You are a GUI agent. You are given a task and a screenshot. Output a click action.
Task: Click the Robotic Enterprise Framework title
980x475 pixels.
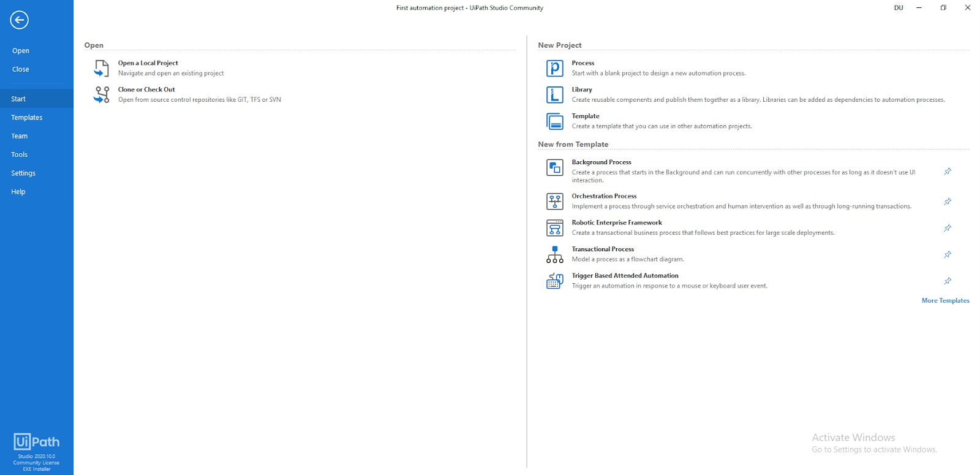pyautogui.click(x=617, y=222)
